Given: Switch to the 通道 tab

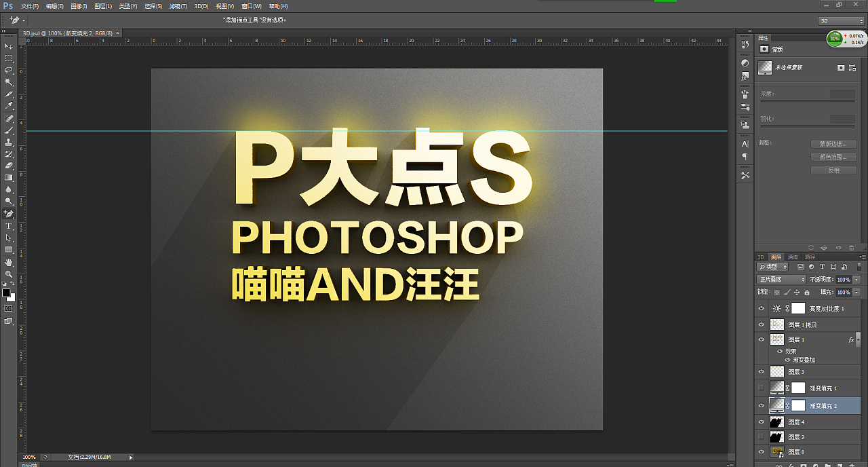Looking at the screenshot, I should pyautogui.click(x=793, y=257).
